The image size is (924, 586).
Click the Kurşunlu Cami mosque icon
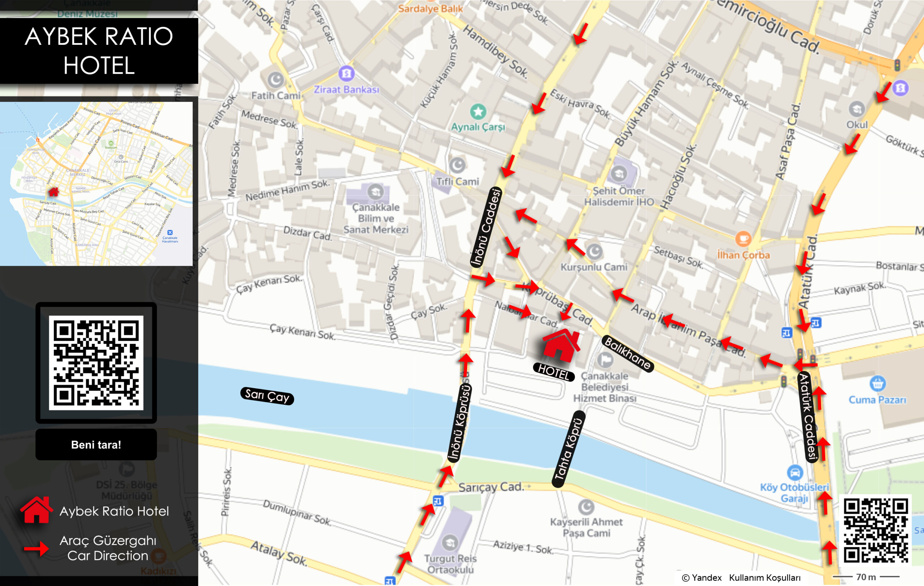click(x=594, y=251)
